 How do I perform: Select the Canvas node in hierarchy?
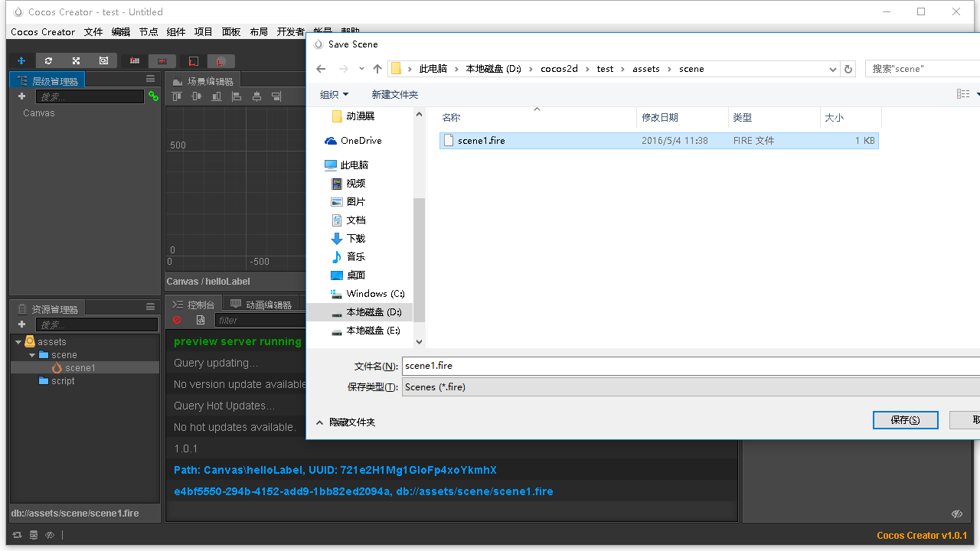point(39,113)
